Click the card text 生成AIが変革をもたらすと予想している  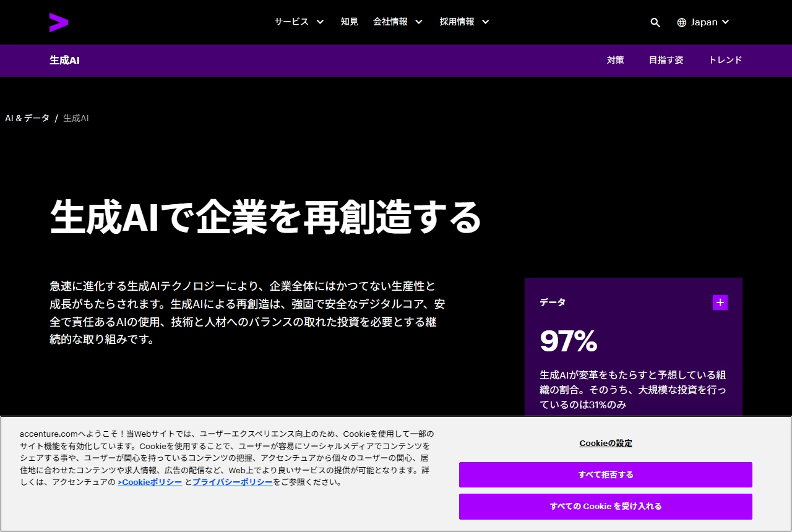[633, 390]
